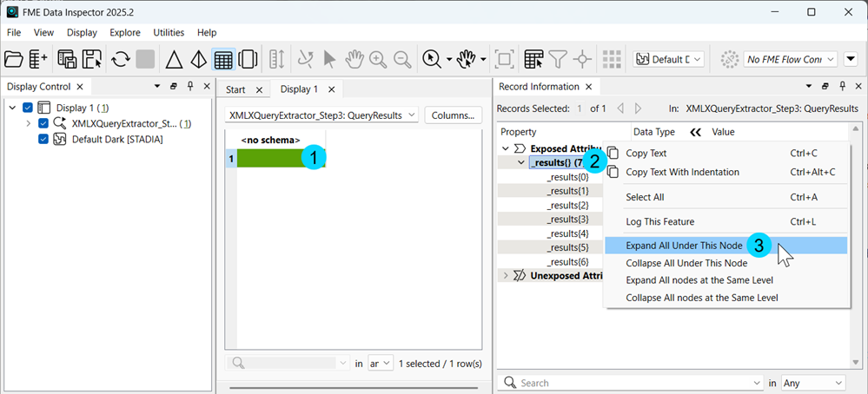Click the Zoom to Selected magnifier icon

431,59
